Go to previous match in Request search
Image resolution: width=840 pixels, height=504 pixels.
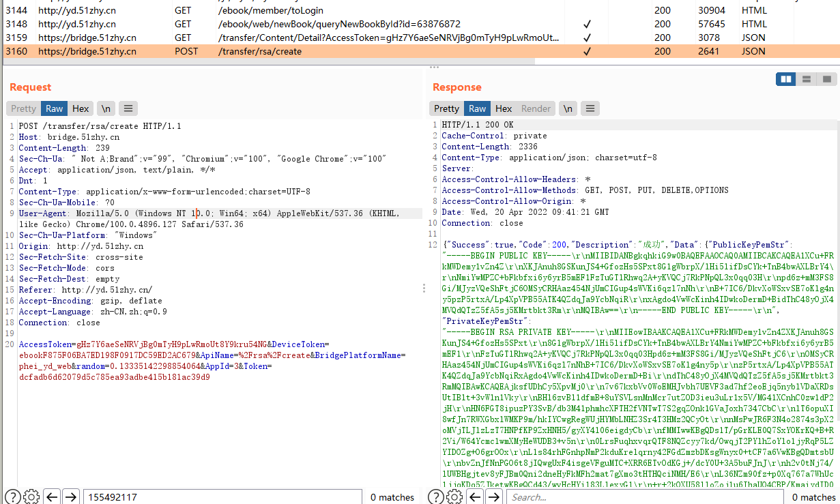[x=52, y=496]
